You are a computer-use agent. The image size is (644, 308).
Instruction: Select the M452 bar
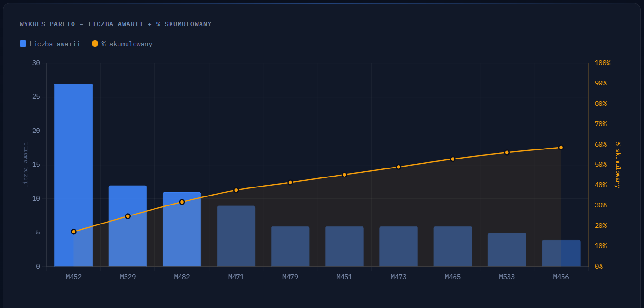(73, 175)
